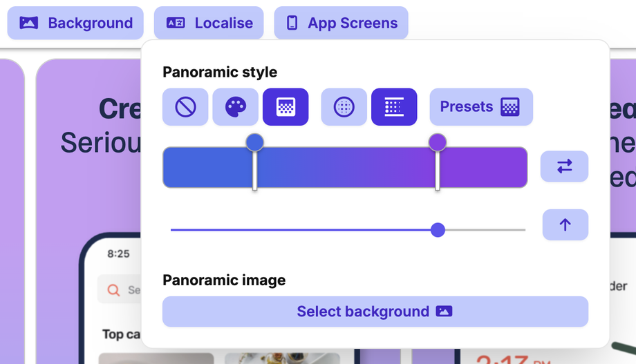Click the purple gradient stop handle

(437, 142)
